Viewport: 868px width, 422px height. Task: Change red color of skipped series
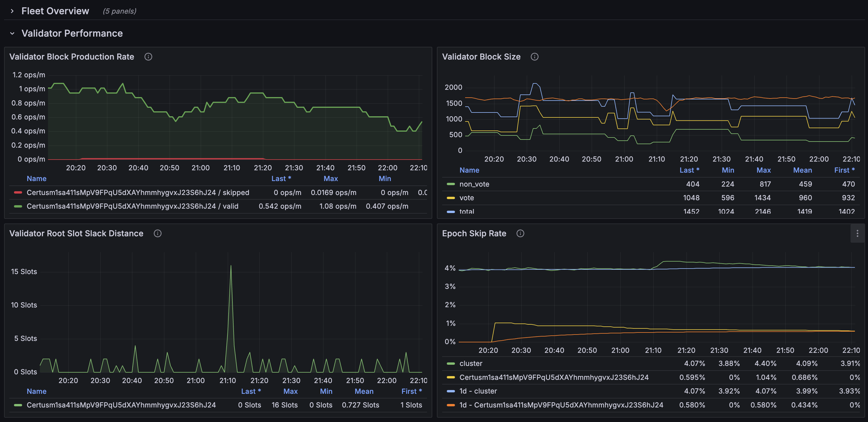(x=18, y=193)
